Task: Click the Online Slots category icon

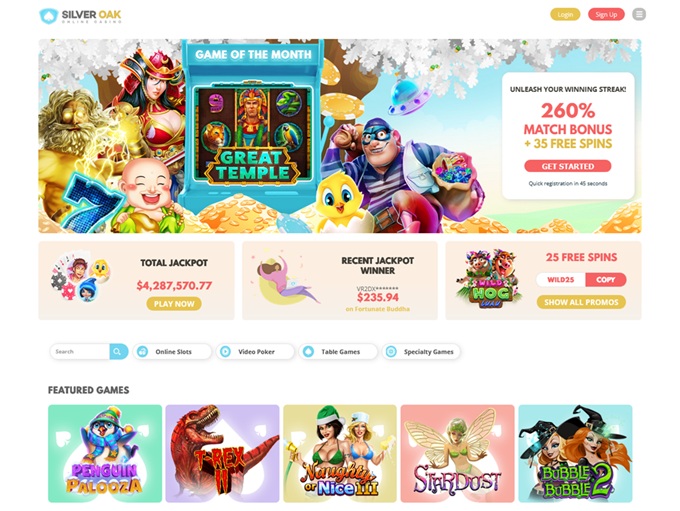Action: [142, 352]
